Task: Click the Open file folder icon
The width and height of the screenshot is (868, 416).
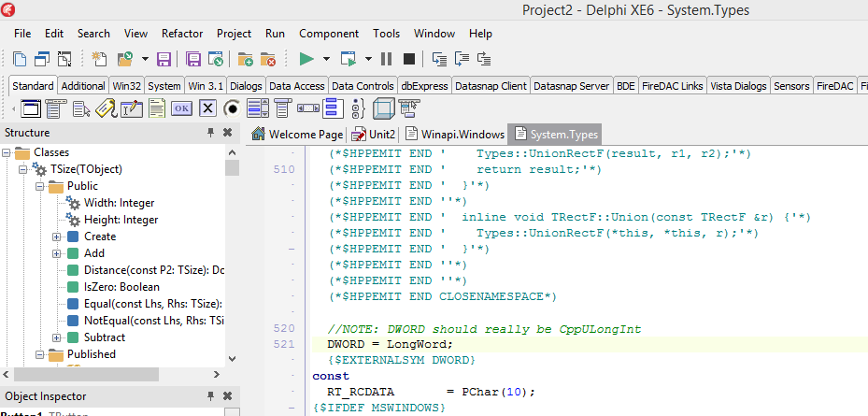Action: click(125, 59)
